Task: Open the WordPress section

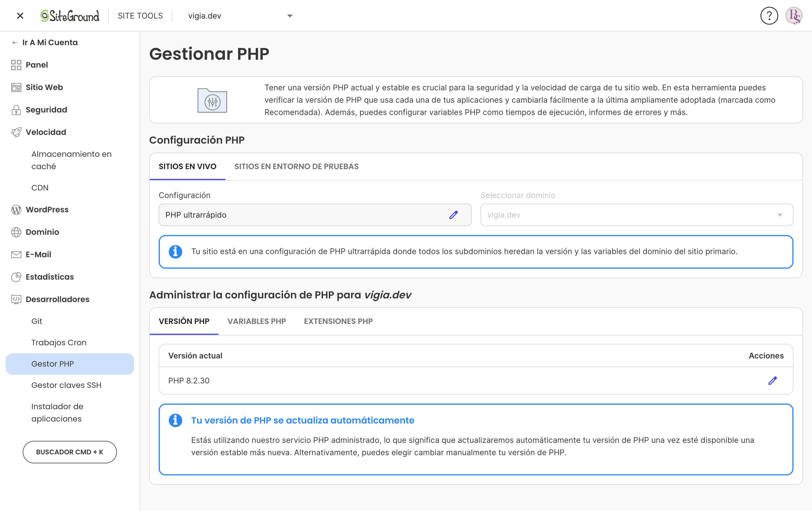Action: pyautogui.click(x=47, y=210)
